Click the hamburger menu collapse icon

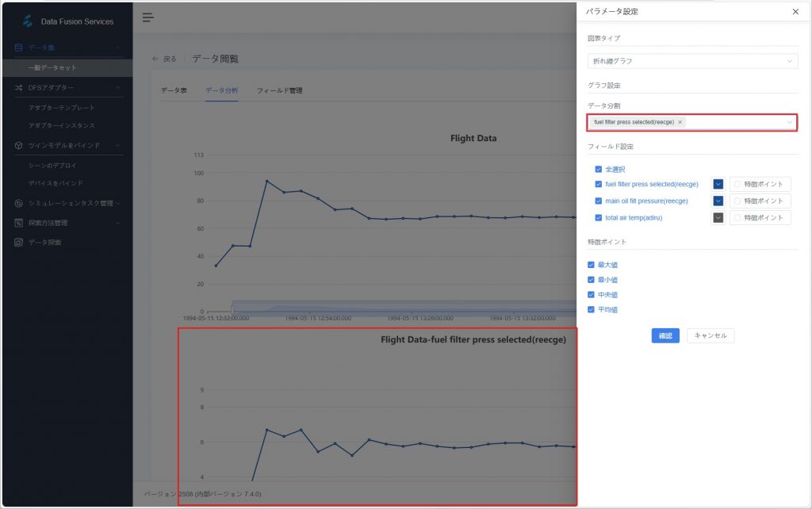[147, 17]
